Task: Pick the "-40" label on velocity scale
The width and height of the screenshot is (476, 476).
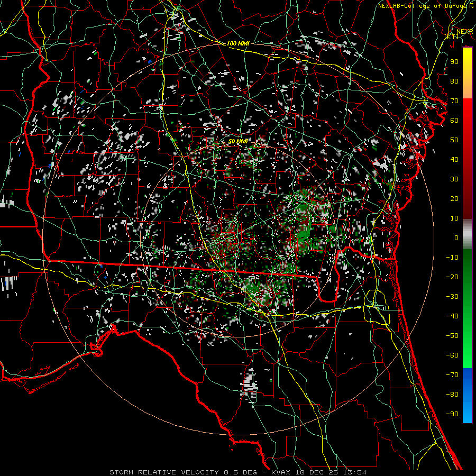Action: coord(452,316)
